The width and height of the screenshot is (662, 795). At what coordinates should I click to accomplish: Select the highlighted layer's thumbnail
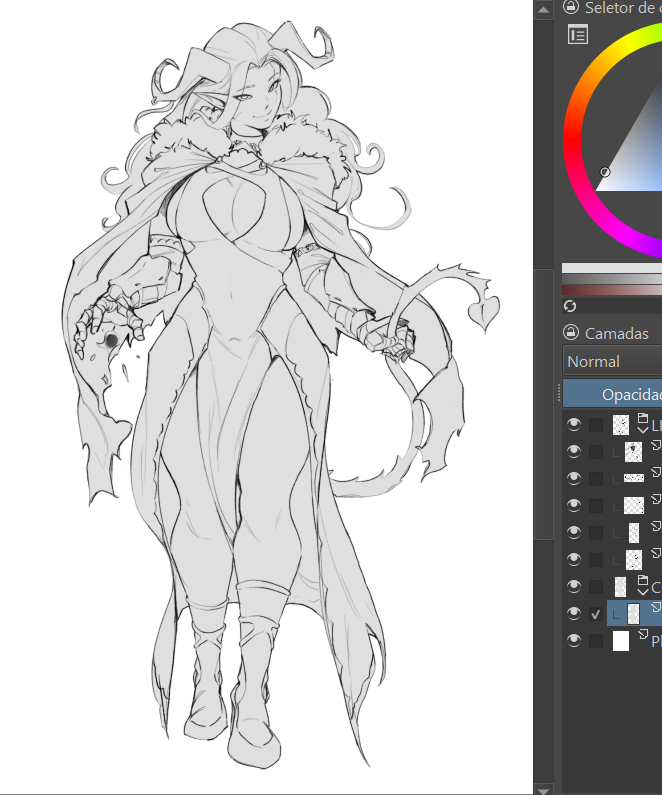(634, 614)
